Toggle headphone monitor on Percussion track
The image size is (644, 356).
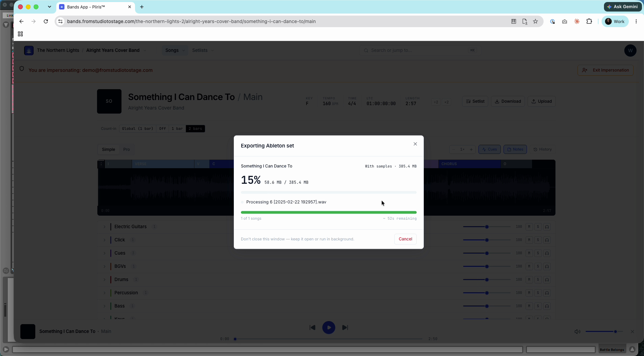click(547, 293)
